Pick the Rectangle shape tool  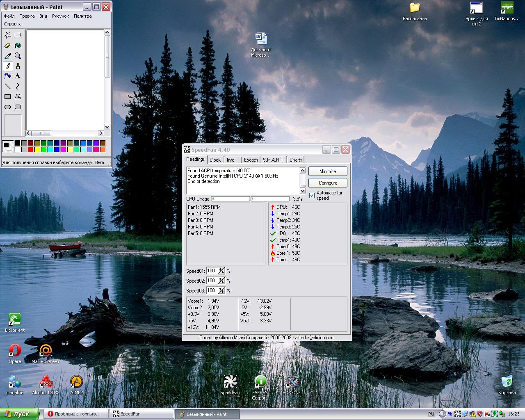coord(7,97)
